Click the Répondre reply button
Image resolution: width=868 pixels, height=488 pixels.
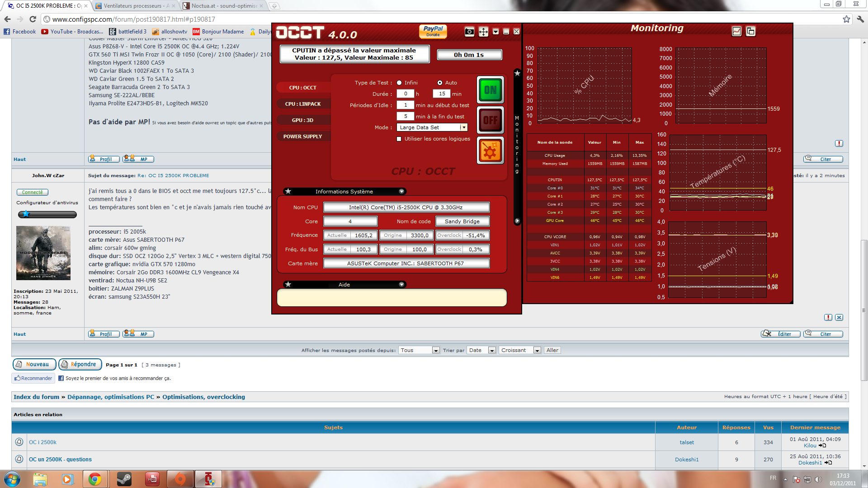pos(80,364)
